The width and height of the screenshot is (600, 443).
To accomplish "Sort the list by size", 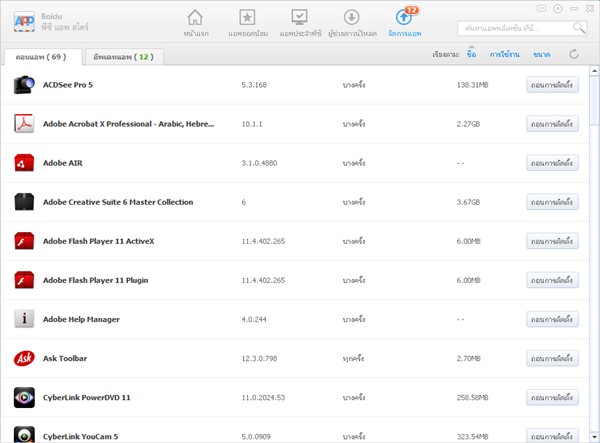I will pyautogui.click(x=541, y=54).
